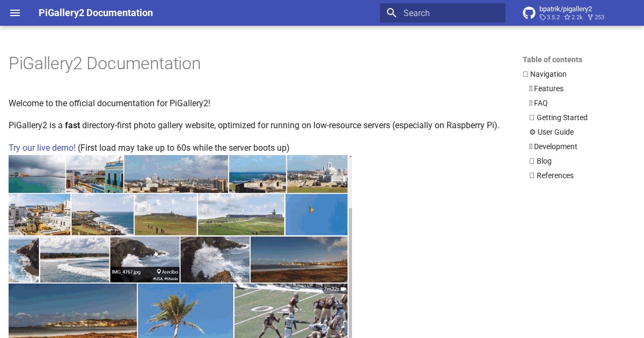Click the References item icon

pyautogui.click(x=532, y=175)
